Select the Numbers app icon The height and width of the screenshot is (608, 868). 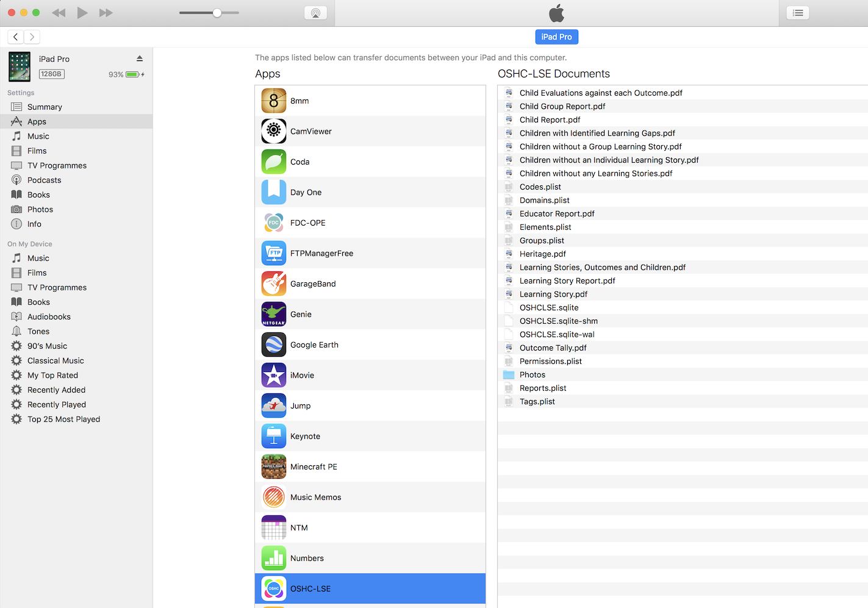pyautogui.click(x=274, y=558)
